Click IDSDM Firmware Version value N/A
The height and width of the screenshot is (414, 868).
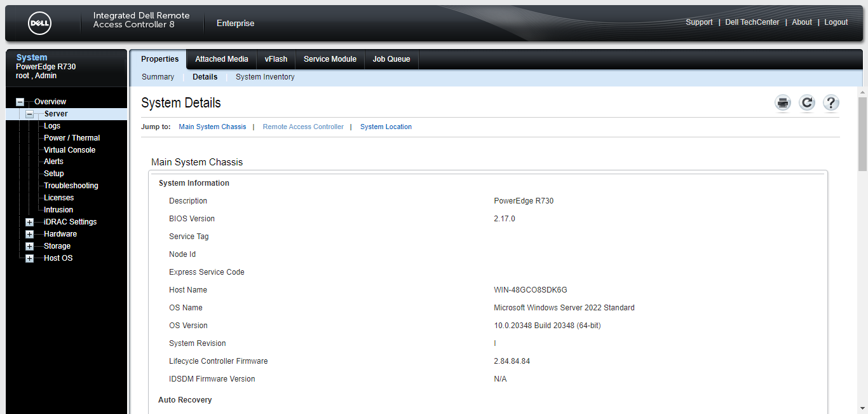click(x=500, y=379)
